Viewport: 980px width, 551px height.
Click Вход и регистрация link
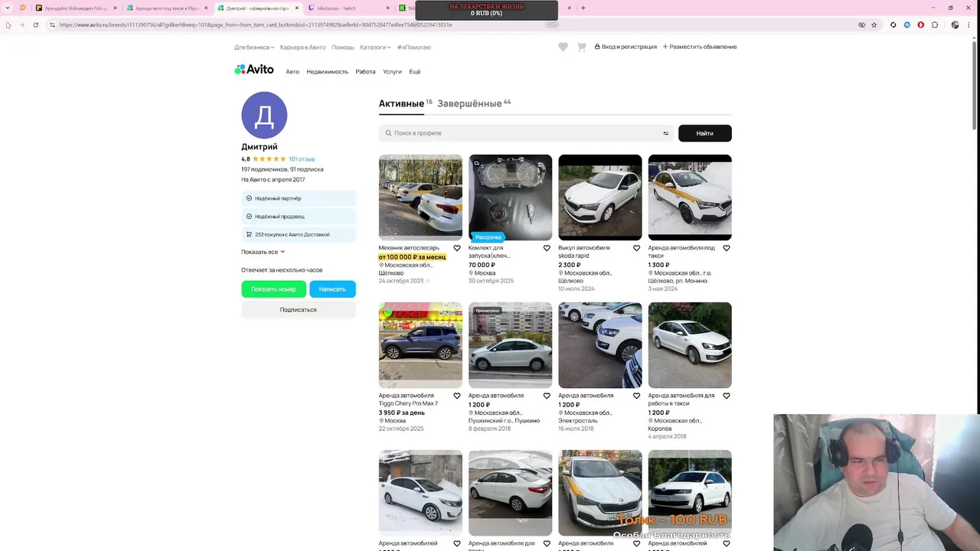(x=626, y=47)
